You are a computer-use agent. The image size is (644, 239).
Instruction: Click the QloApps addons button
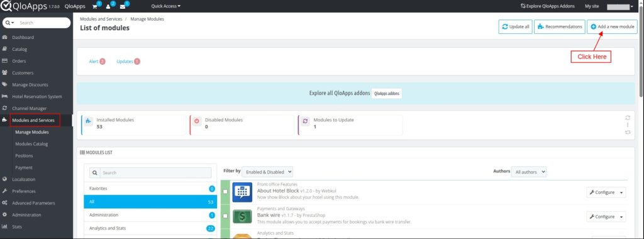point(387,93)
